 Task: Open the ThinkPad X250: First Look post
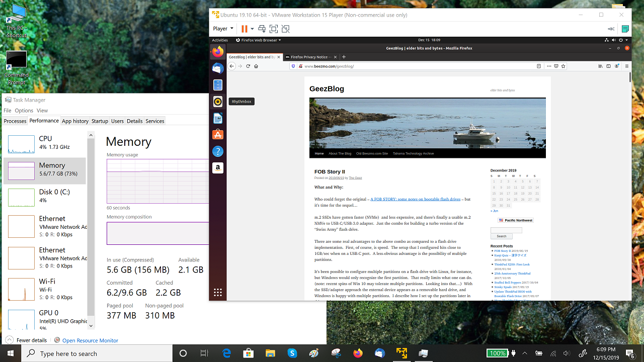[x=512, y=264]
